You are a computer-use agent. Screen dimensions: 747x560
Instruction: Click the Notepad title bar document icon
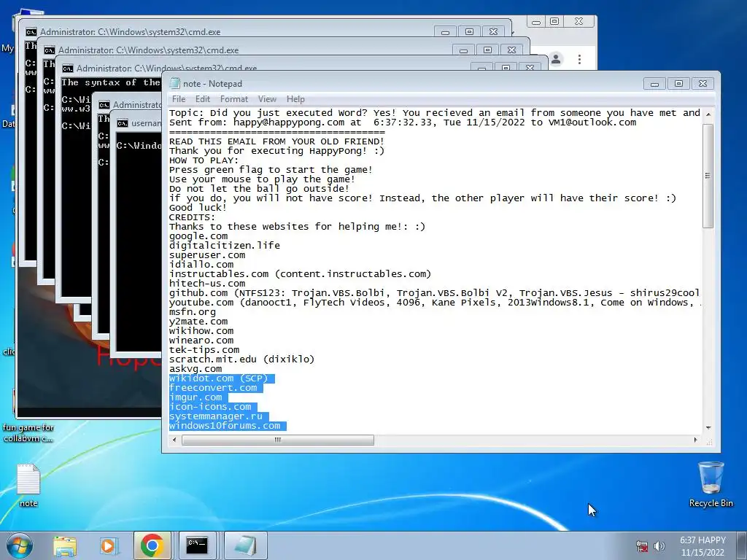pos(174,83)
